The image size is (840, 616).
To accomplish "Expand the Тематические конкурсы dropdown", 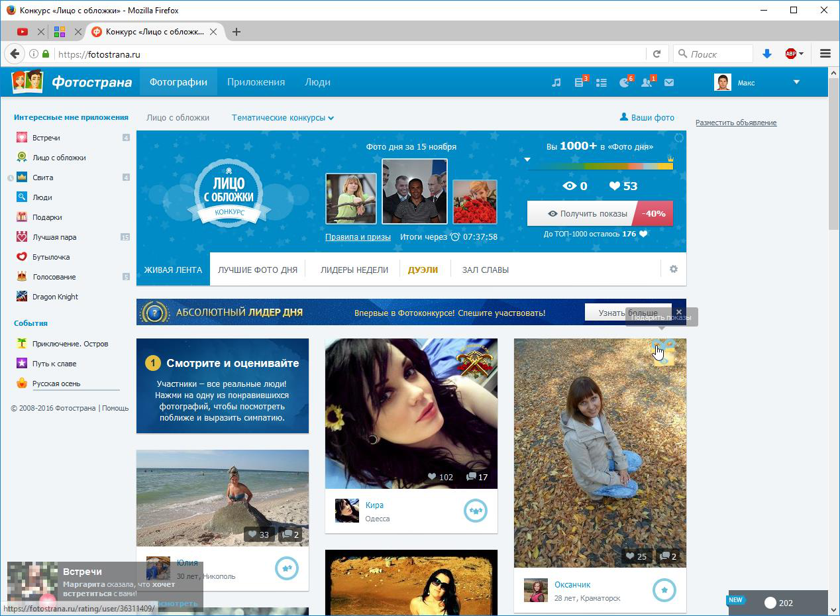I will tap(282, 118).
